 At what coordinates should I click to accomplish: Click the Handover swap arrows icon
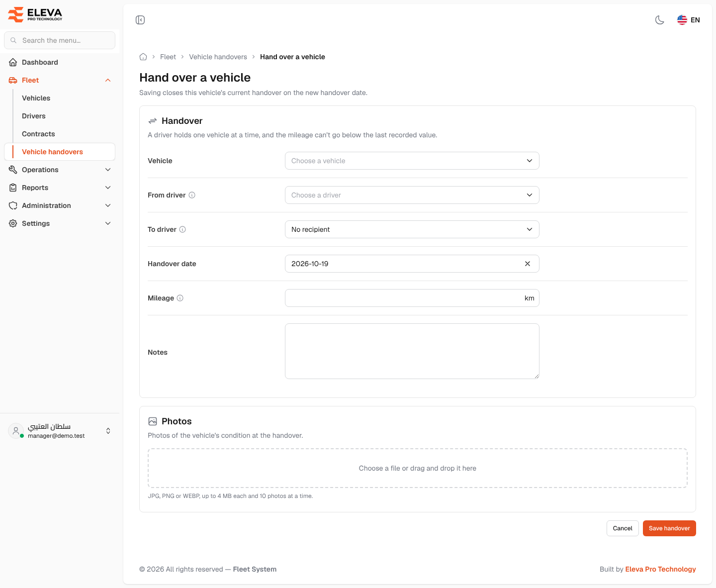pos(153,121)
